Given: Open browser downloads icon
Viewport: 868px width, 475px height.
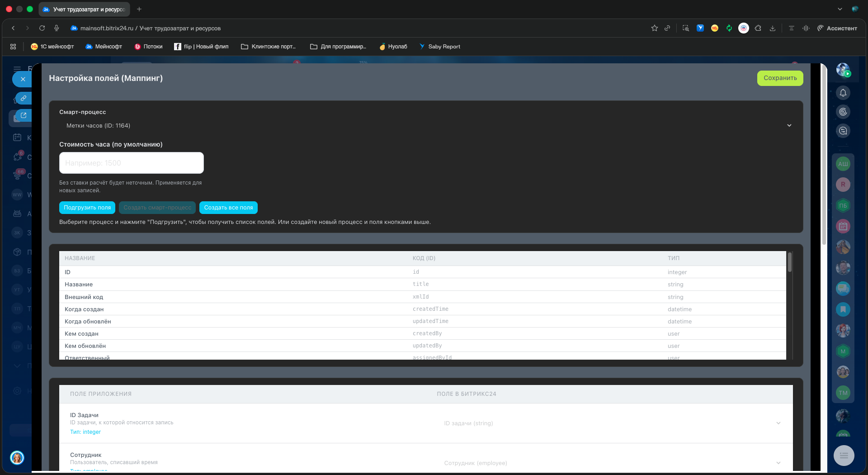Looking at the screenshot, I should tap(773, 28).
